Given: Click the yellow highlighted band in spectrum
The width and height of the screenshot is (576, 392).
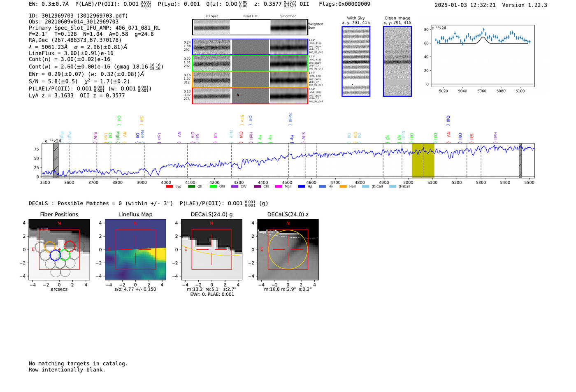Looking at the screenshot, I should tap(423, 160).
